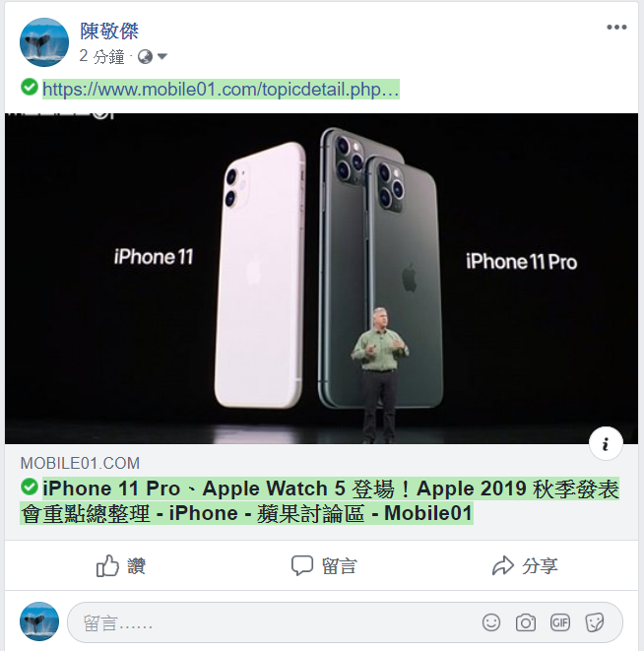The height and width of the screenshot is (651, 644).
Task: Open the iPhone 11 link preview image
Action: click(x=321, y=279)
